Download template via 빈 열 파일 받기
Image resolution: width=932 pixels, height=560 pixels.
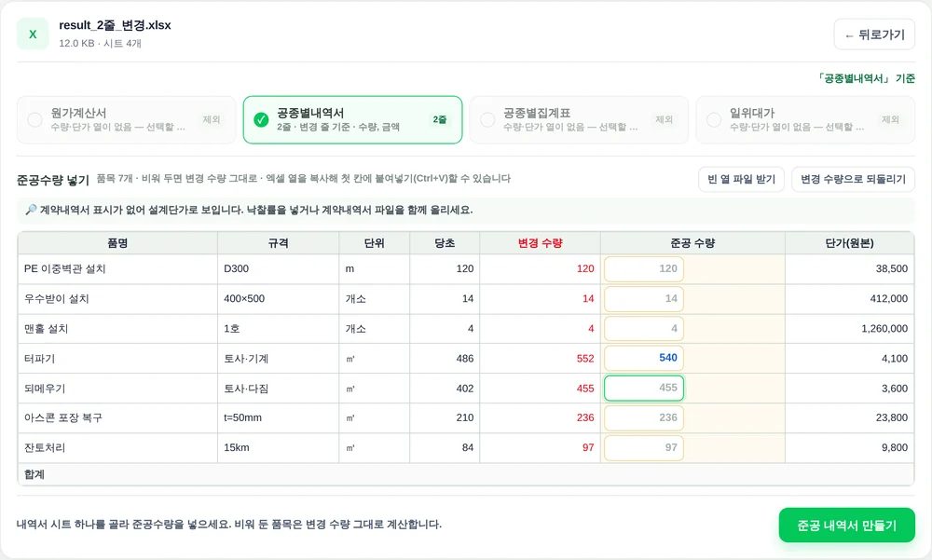(x=741, y=179)
